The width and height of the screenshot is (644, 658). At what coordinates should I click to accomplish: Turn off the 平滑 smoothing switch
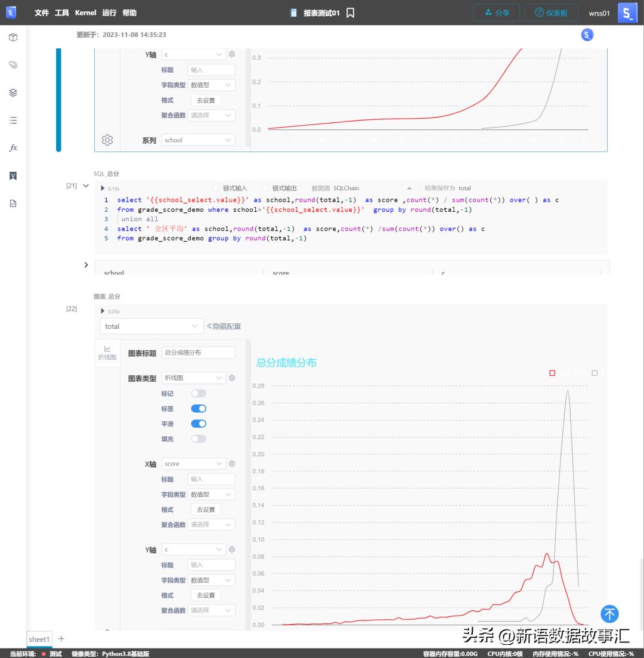click(x=199, y=424)
